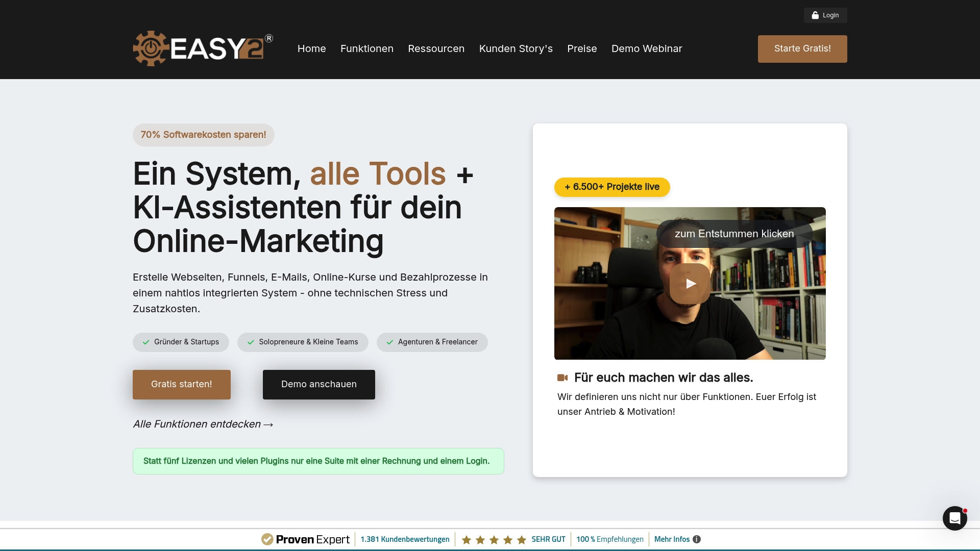Screen dimensions: 980x551
Task: Open the Ressourcen navigation menu
Action: coord(436,48)
